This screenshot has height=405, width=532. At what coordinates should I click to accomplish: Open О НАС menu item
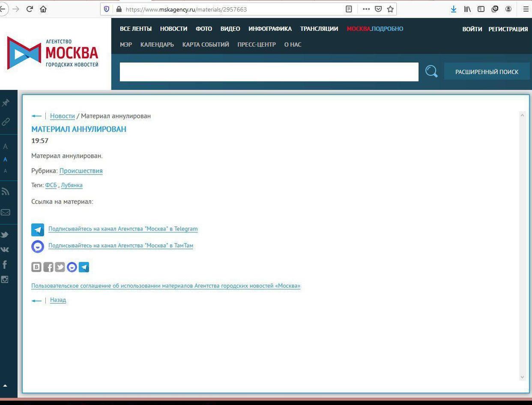293,45
